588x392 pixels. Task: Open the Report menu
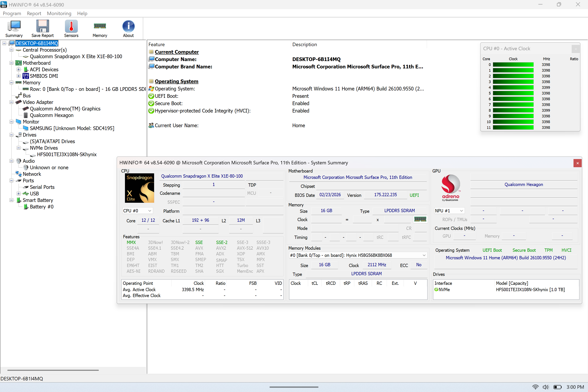click(x=34, y=13)
